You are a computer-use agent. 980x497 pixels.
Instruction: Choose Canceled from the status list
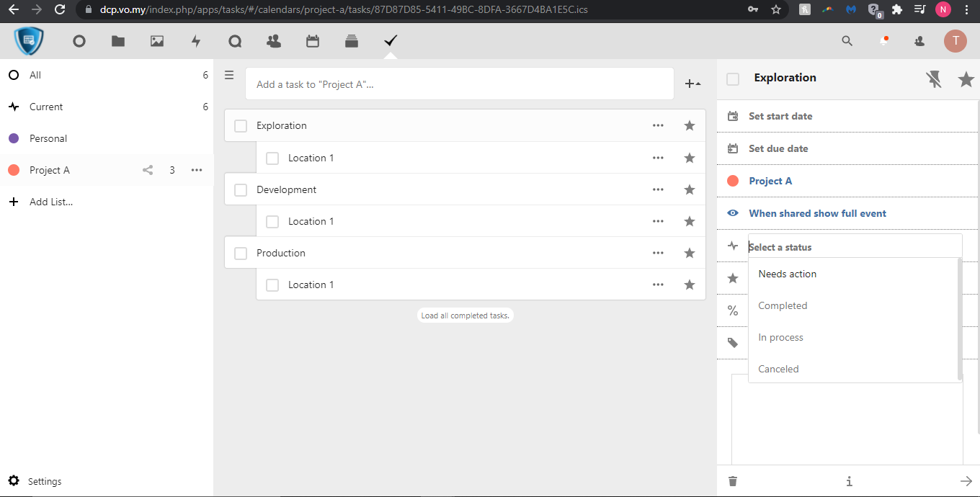[778, 369]
